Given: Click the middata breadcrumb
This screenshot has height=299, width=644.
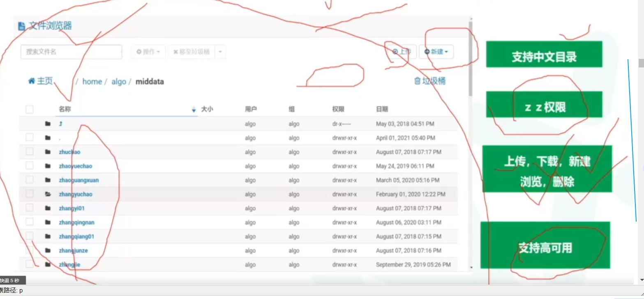Looking at the screenshot, I should (150, 81).
